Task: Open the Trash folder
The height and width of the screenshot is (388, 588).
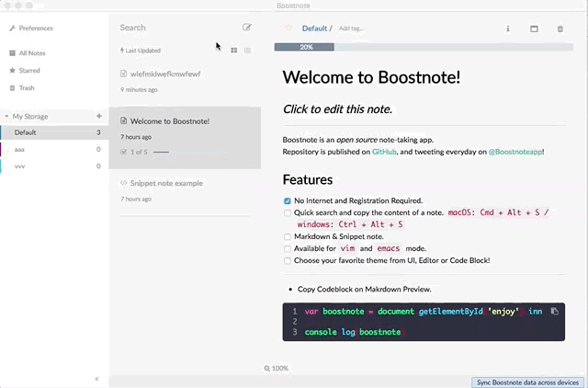Action: (x=22, y=88)
